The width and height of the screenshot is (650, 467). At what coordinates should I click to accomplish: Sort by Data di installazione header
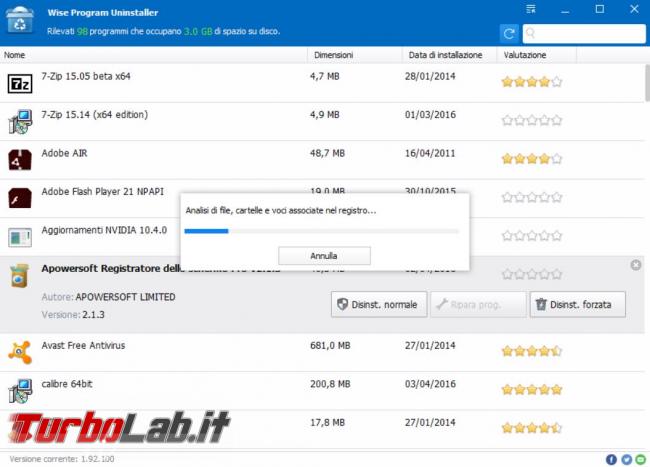pos(450,55)
